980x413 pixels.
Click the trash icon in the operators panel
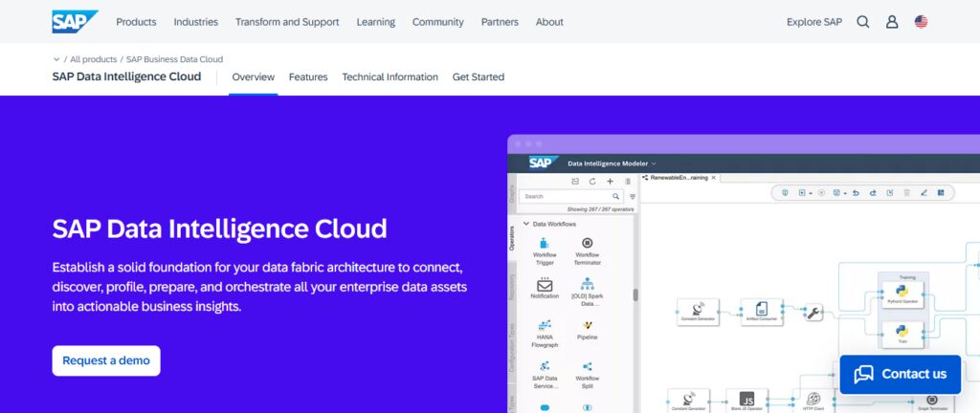[628, 182]
